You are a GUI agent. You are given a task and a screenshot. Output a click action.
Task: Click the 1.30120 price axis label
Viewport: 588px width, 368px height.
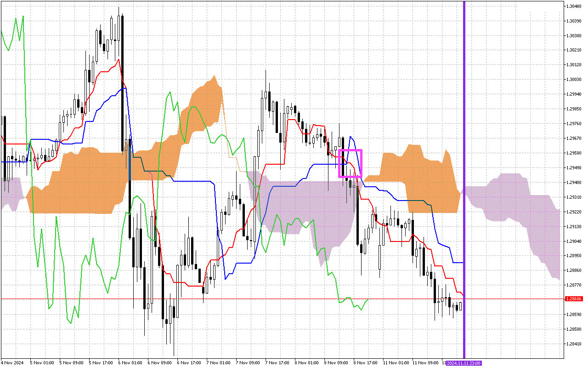click(x=573, y=65)
